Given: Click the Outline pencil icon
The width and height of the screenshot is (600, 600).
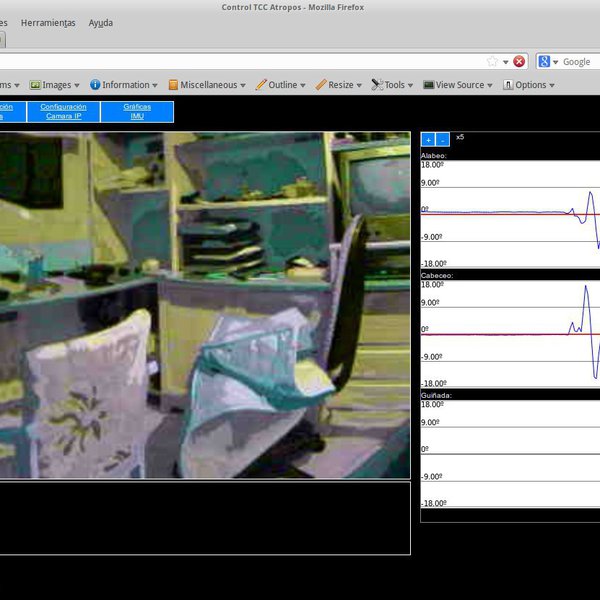Looking at the screenshot, I should [x=261, y=85].
